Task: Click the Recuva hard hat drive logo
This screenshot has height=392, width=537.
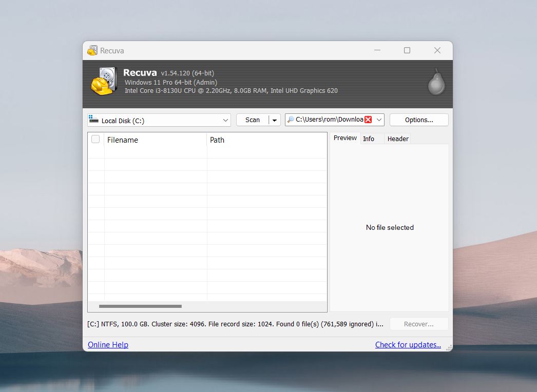Action: point(104,81)
